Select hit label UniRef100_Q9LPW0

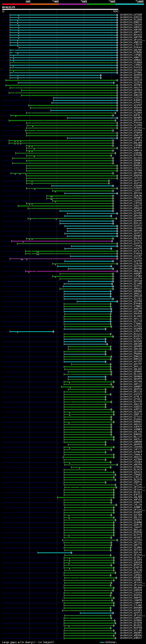pos(131,50)
